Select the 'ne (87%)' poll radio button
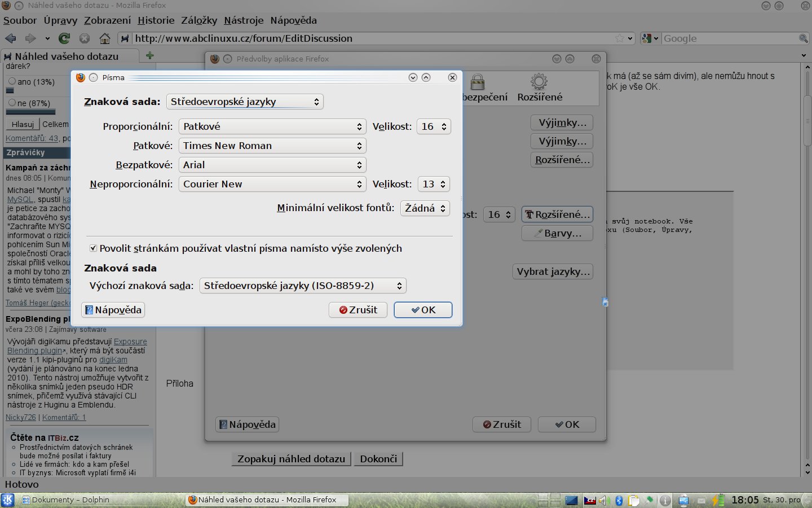The image size is (812, 508). tap(12, 103)
